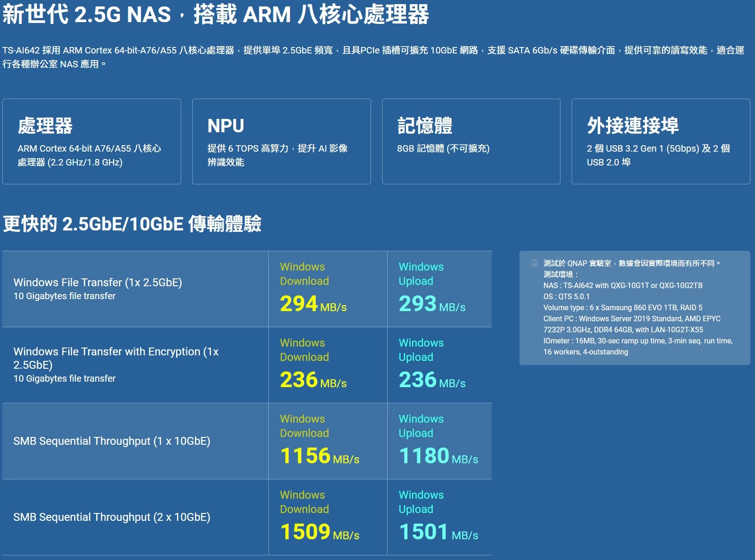Image resolution: width=755 pixels, height=560 pixels.
Task: Select the 處理器 spec card
Action: tap(92, 141)
